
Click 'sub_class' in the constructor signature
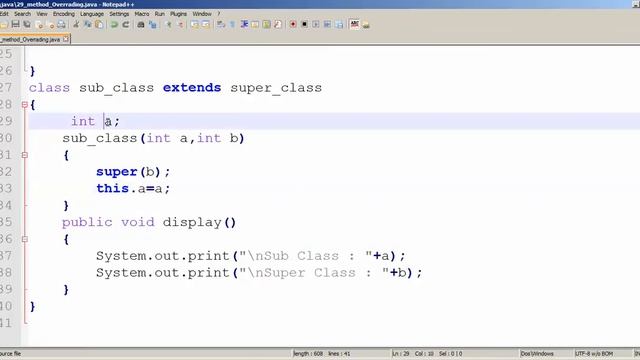[x=100, y=138]
